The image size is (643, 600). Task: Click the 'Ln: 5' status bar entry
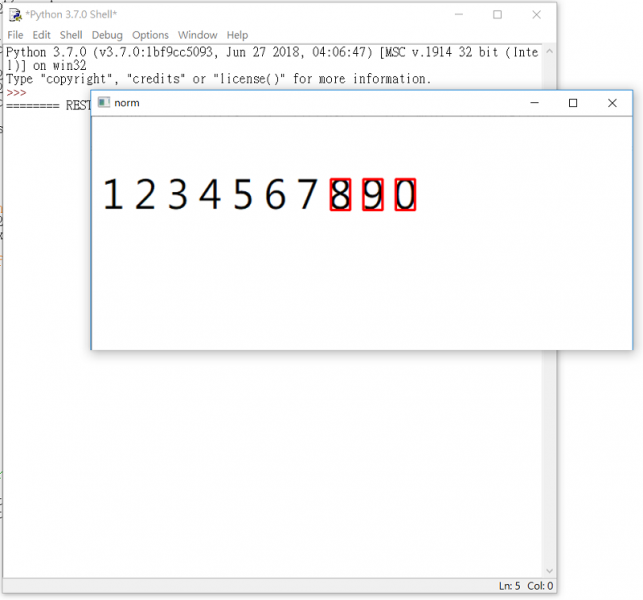tap(509, 586)
